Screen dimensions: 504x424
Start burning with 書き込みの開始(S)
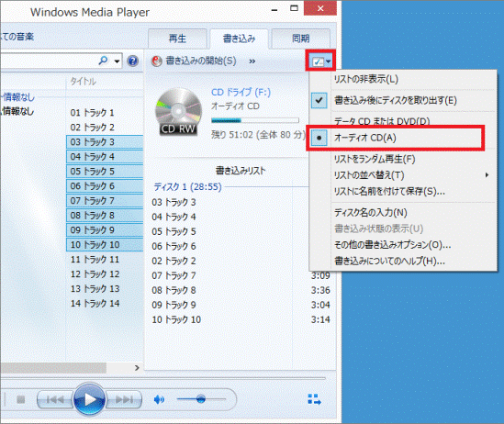coord(194,61)
